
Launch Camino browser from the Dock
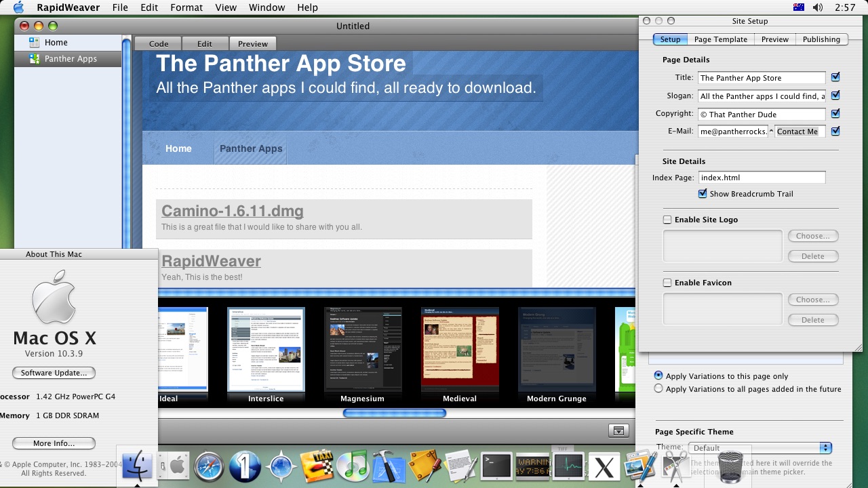pyautogui.click(x=281, y=466)
